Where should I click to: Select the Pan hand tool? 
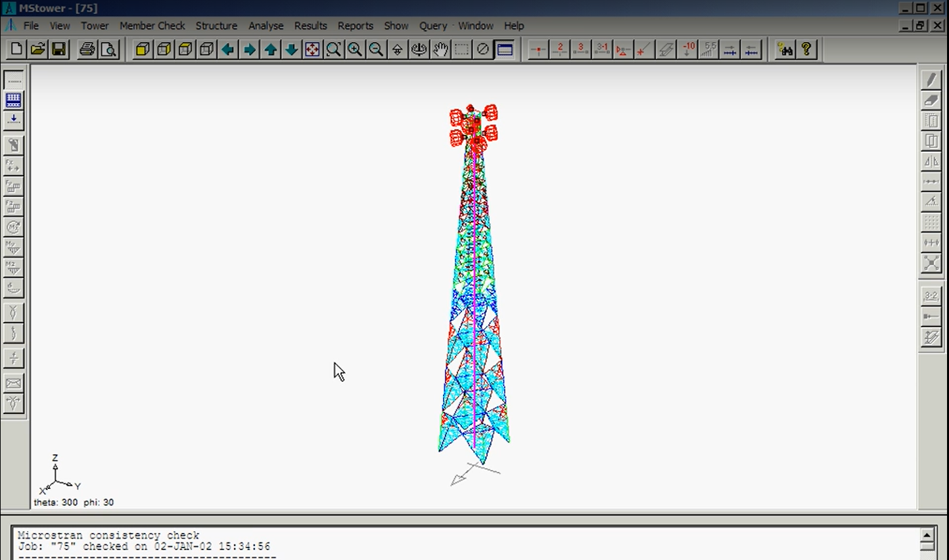click(x=440, y=49)
